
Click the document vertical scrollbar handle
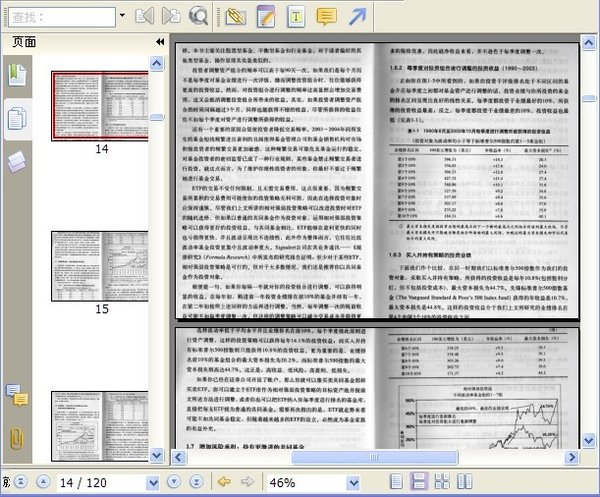pyautogui.click(x=589, y=98)
